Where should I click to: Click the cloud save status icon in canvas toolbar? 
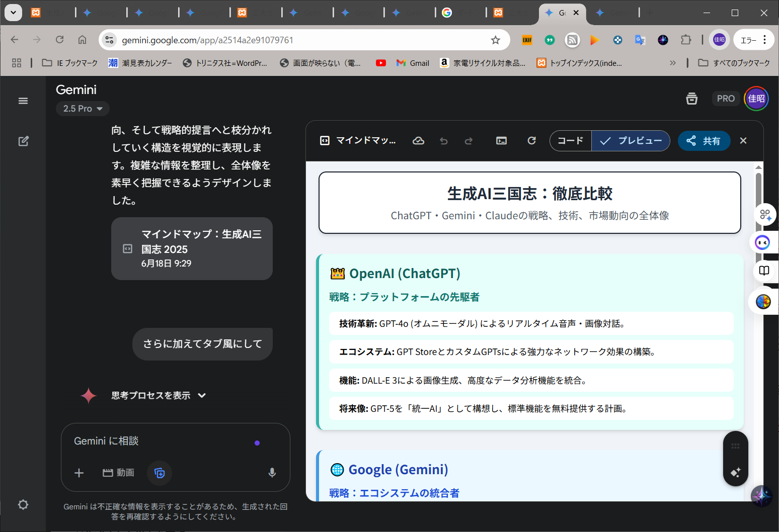(x=418, y=141)
